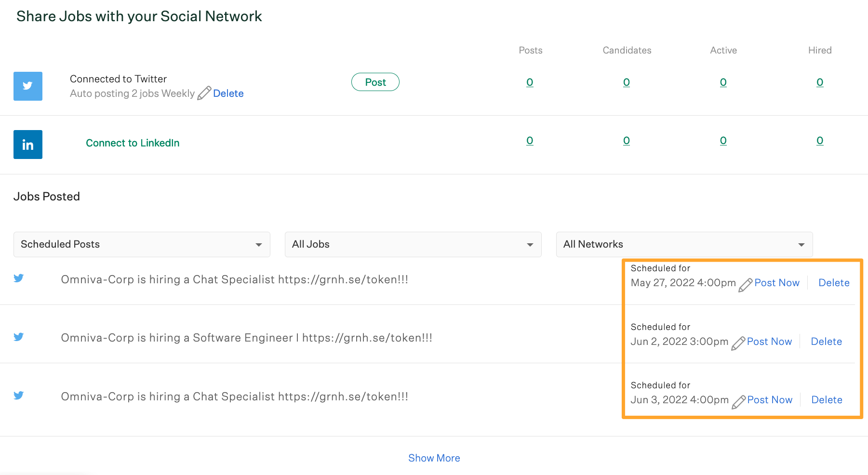Edit Jun 3, 2022 scheduled time pencil
This screenshot has width=868, height=475.
[738, 402]
